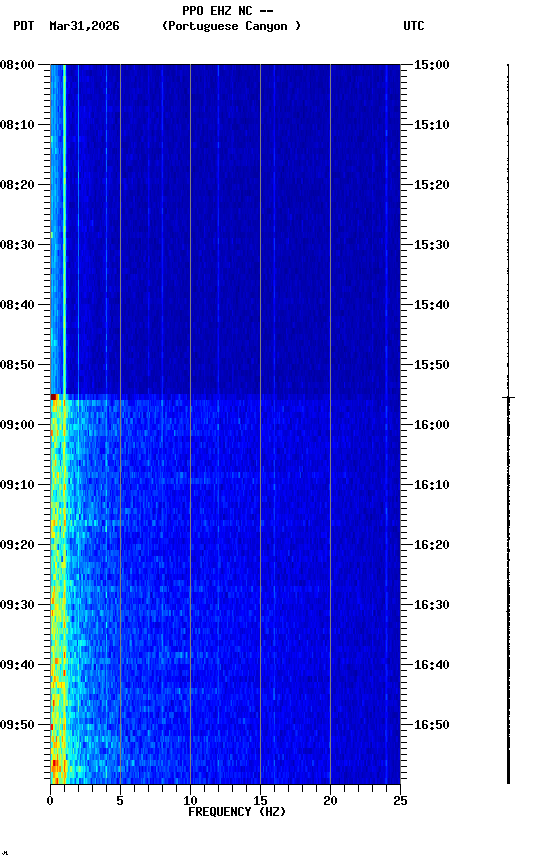Click the 15 Hz frequency axis label
Image resolution: width=552 pixels, height=864 pixels.
[260, 801]
